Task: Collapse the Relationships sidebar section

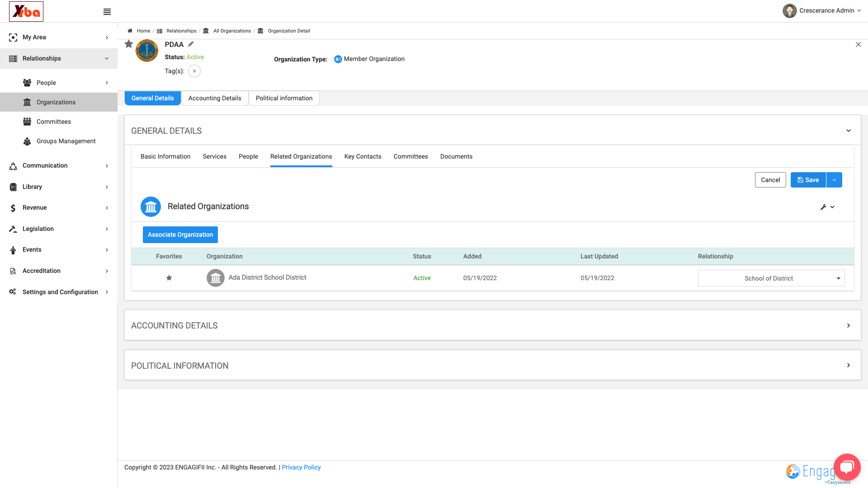Action: point(59,58)
